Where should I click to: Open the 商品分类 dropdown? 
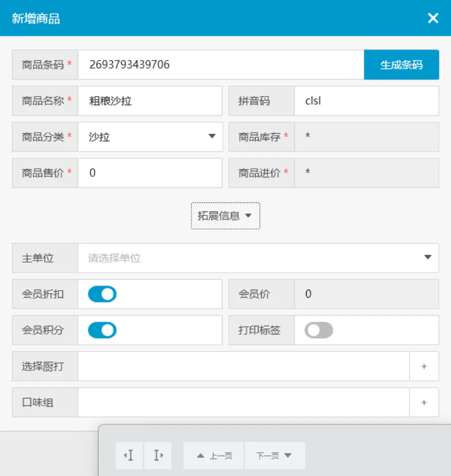[150, 137]
